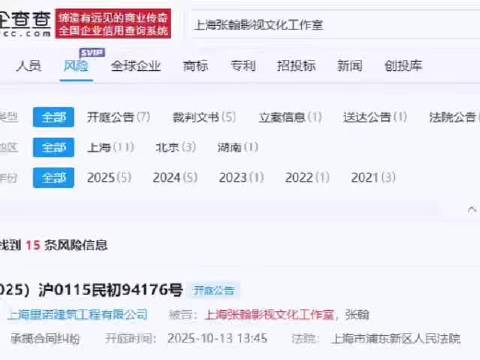Viewport: 480px width, 360px height.
Task: Filter by 裁判文书 (5)
Action: 204,117
